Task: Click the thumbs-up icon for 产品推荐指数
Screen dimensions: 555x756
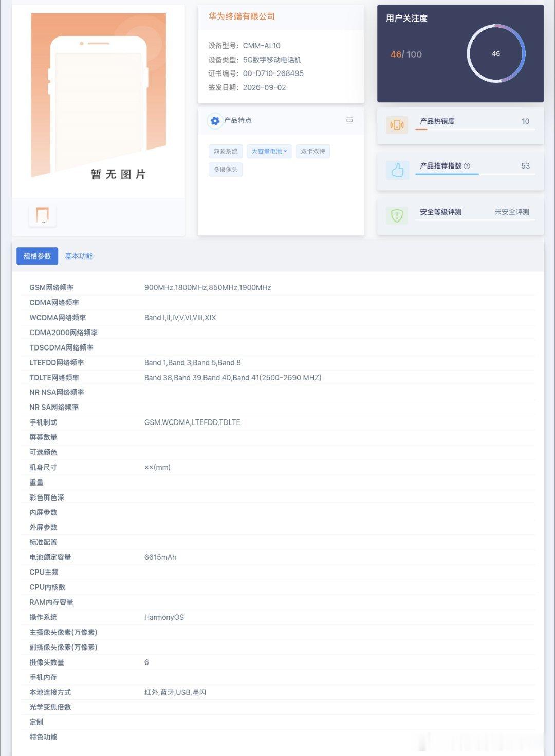Action: click(397, 170)
